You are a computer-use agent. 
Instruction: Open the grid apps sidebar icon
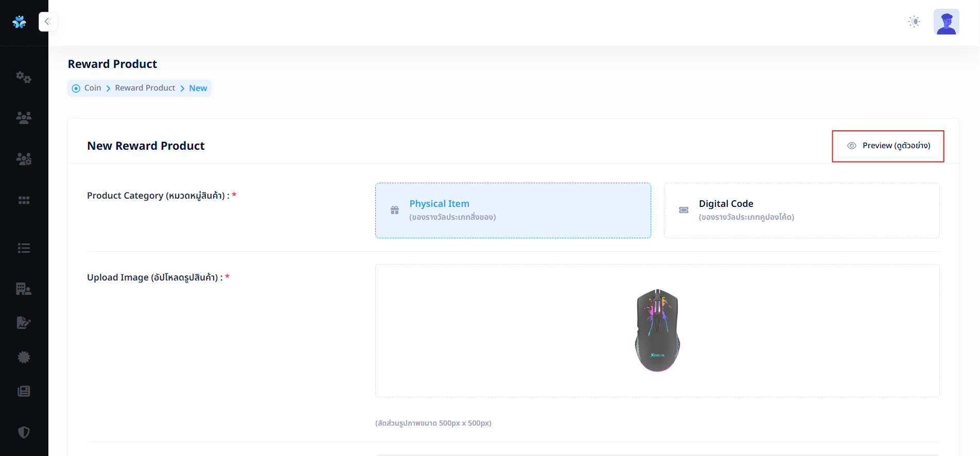[24, 200]
